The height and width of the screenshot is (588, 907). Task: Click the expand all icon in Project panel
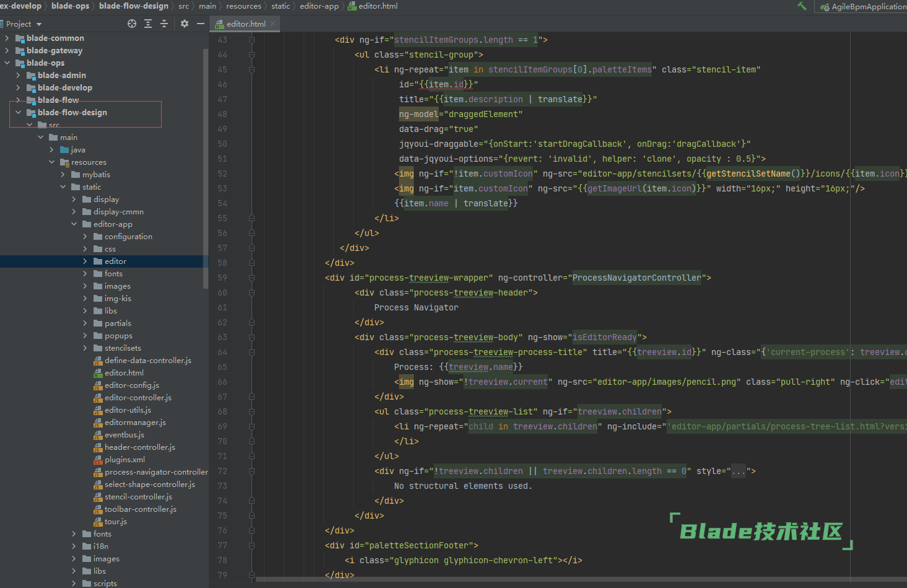point(148,24)
